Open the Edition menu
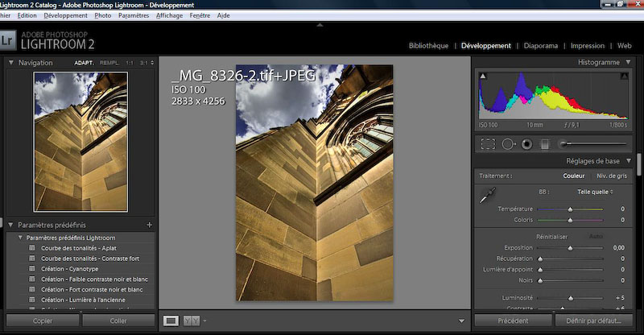 click(x=27, y=15)
